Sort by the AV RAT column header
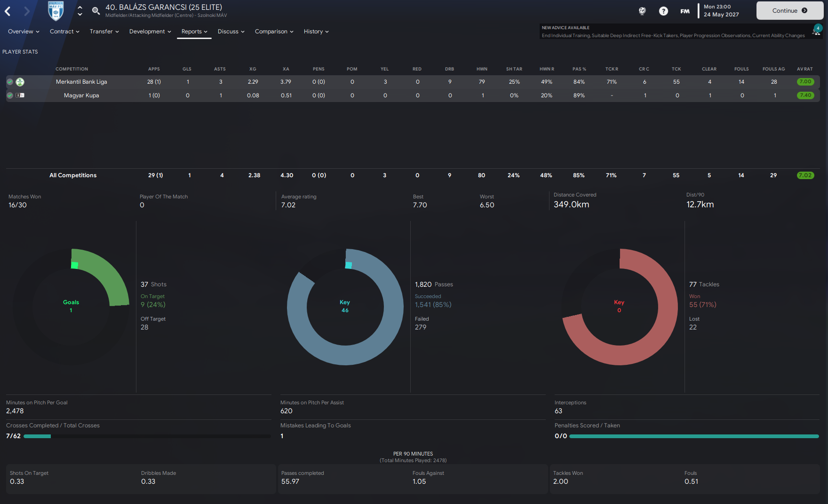Viewport: 828px width, 504px height. tap(805, 69)
